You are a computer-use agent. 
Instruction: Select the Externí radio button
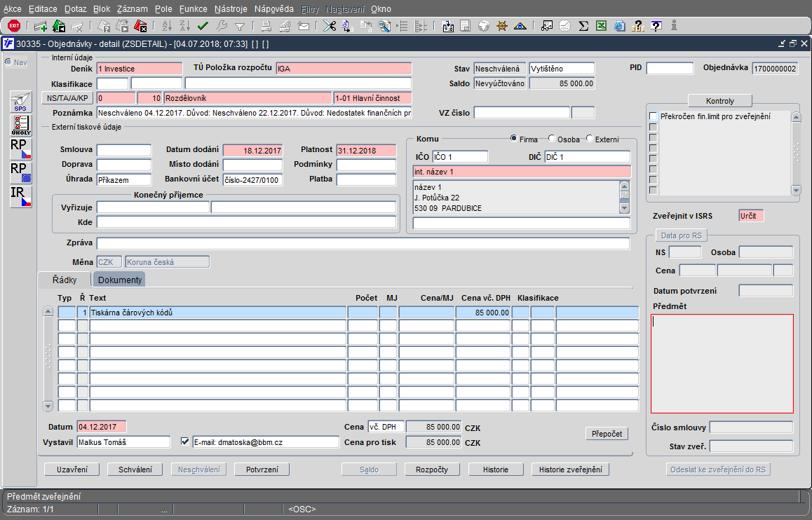[589, 138]
